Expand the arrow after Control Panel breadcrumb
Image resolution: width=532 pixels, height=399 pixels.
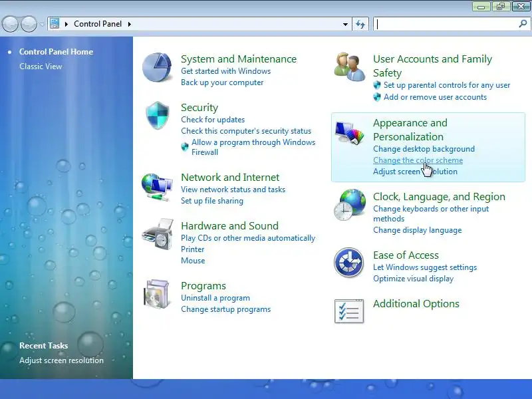[x=130, y=24]
